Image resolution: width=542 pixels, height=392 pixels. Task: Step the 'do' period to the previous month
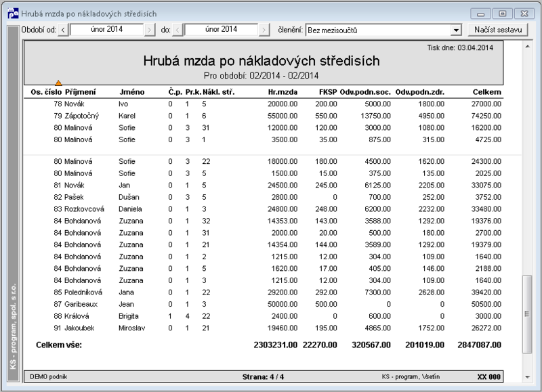pos(178,30)
